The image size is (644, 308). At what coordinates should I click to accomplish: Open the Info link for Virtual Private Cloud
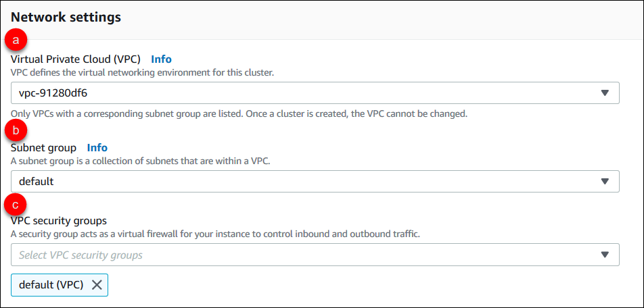pos(161,59)
